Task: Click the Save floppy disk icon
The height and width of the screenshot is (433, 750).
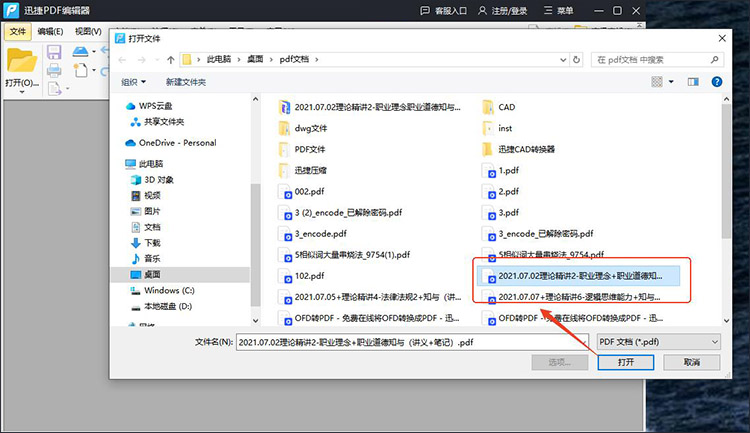Action: (54, 52)
